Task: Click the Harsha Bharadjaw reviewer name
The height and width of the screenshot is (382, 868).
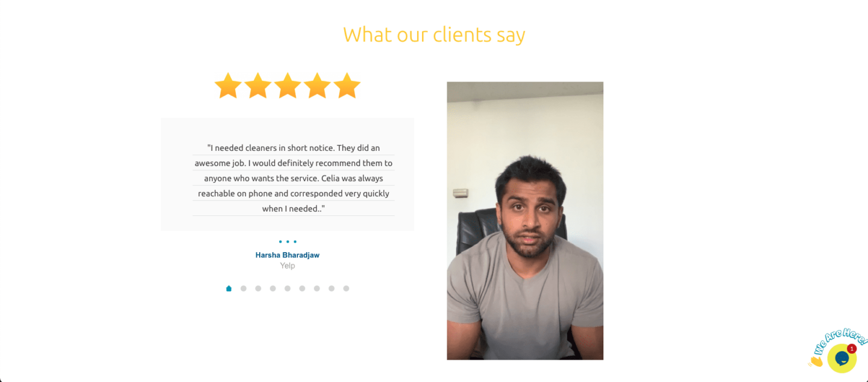Action: [288, 255]
